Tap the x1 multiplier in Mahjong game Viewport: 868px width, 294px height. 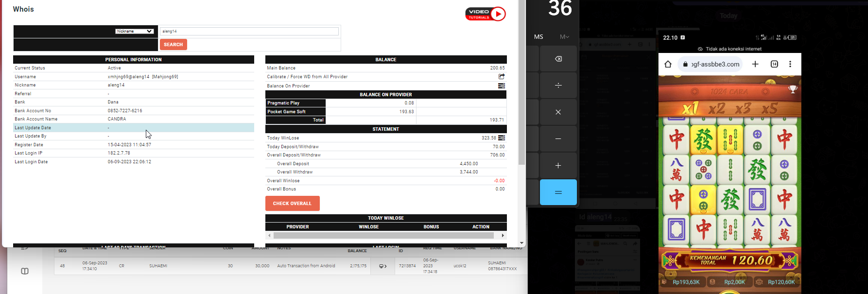tap(690, 108)
